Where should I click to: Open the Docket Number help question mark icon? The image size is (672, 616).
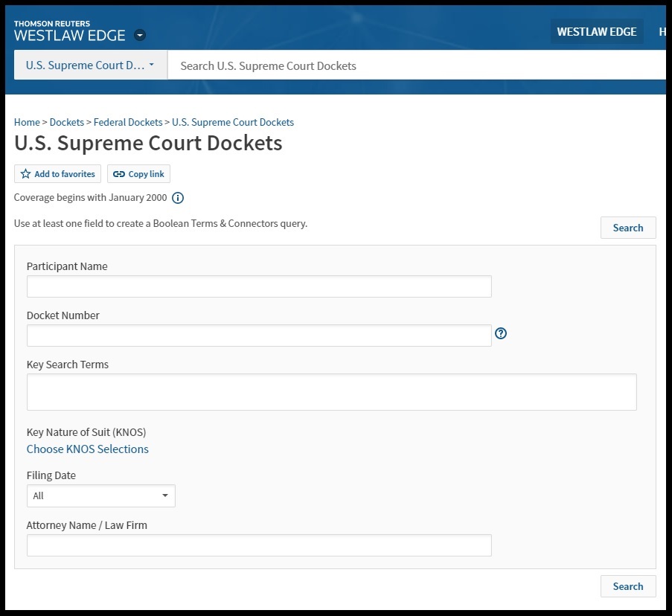pos(501,333)
